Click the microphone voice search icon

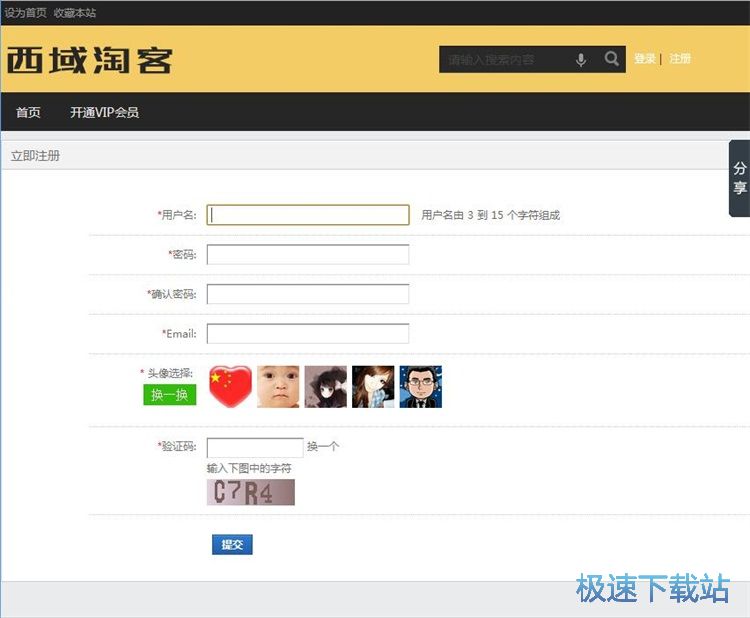(x=581, y=60)
